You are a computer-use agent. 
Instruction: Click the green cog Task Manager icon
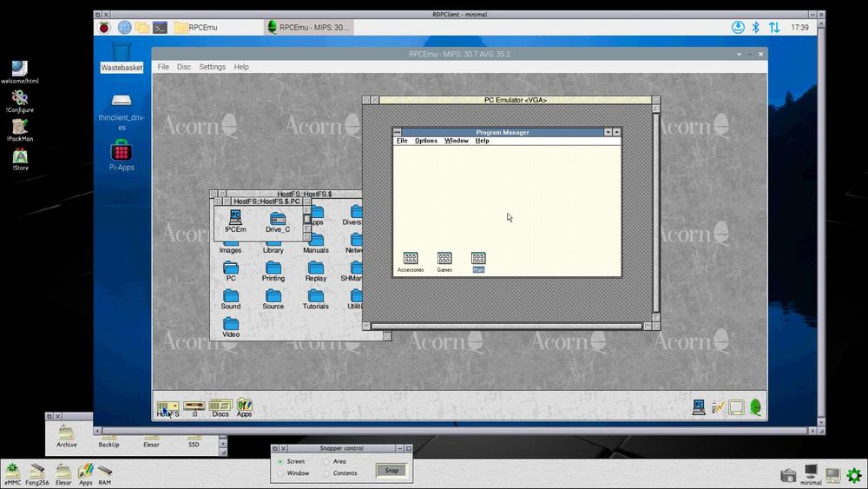[x=854, y=474]
